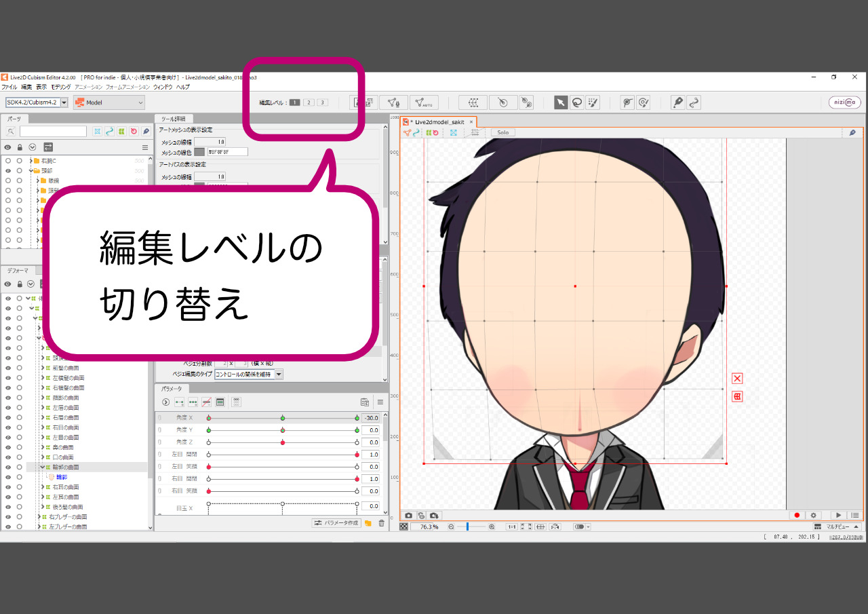Open the モデリング menu

click(x=61, y=87)
